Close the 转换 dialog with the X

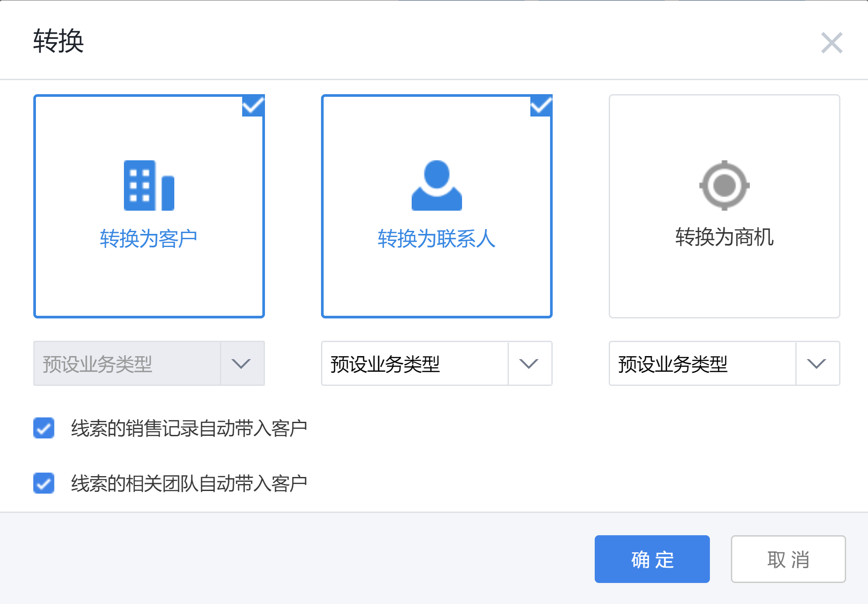coord(832,43)
